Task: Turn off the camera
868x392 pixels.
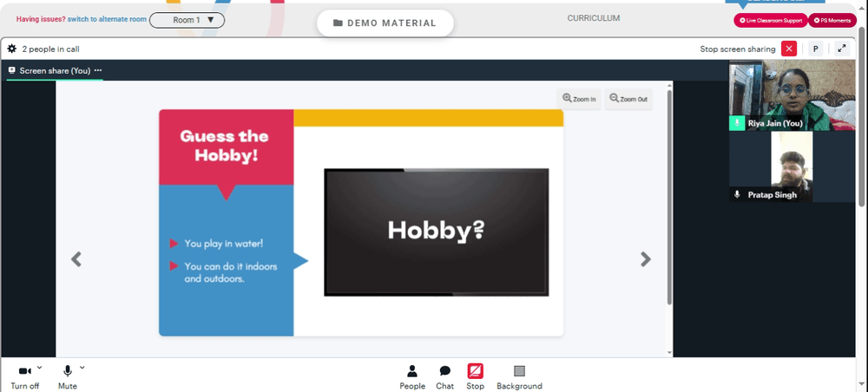Action: click(25, 377)
